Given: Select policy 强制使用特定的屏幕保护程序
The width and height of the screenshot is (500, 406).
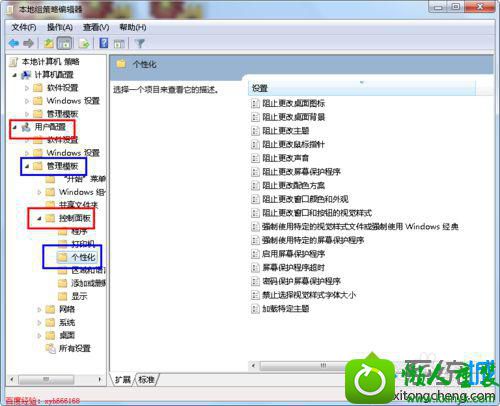Looking at the screenshot, I should coord(313,240).
